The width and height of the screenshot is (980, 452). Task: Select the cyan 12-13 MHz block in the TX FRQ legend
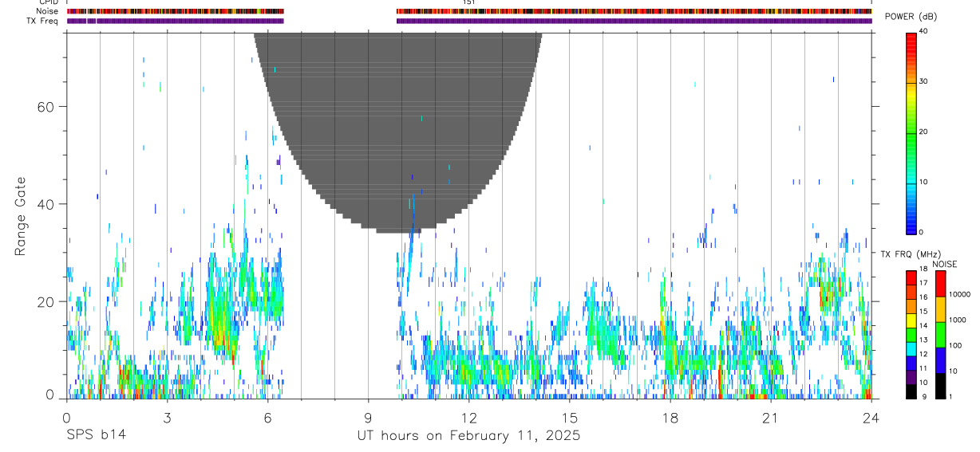pyautogui.click(x=911, y=348)
